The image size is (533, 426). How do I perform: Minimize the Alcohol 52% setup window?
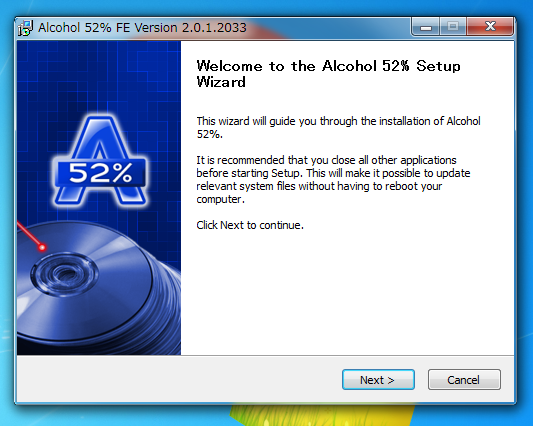click(x=426, y=27)
